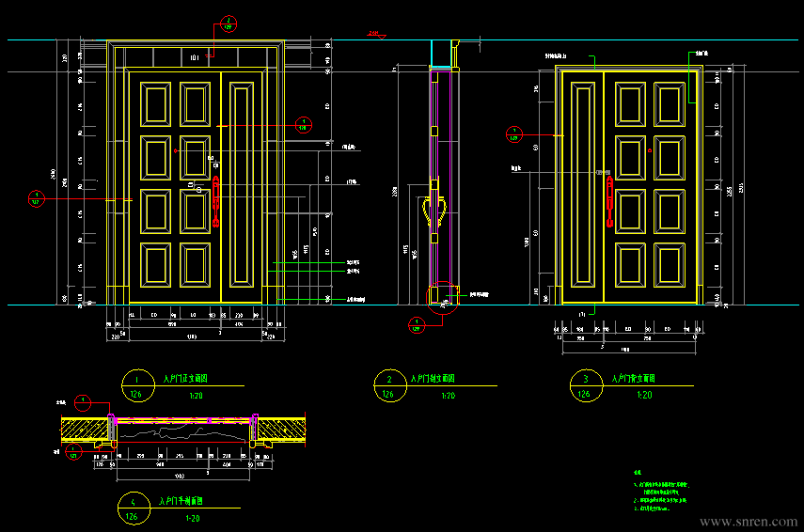
Task: Click the small red peephole on front door
Action: (175, 150)
